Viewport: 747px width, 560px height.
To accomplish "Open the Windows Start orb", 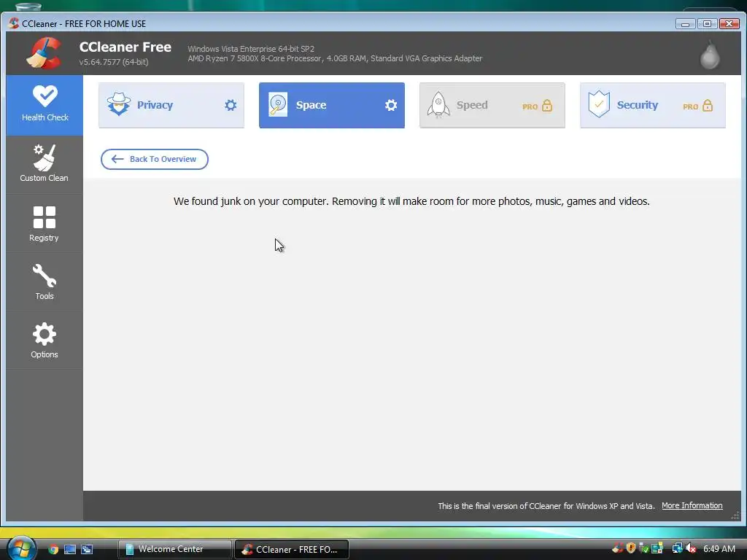I will coord(21,548).
